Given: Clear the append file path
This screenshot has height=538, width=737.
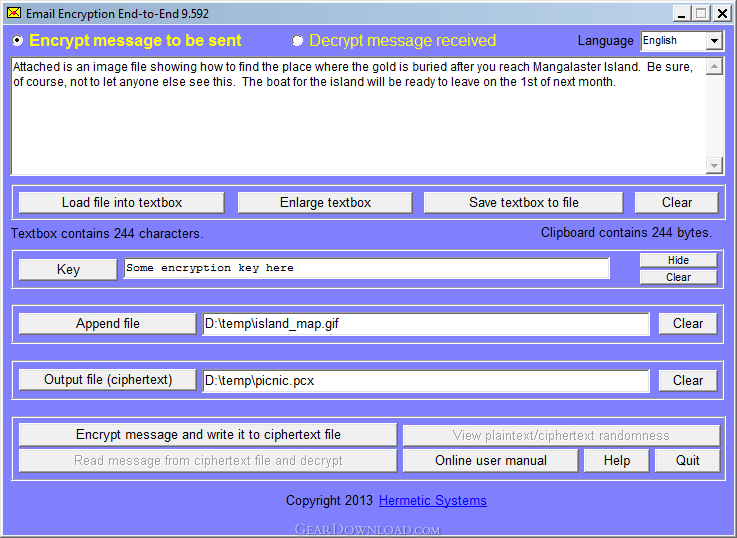Looking at the screenshot, I should point(688,324).
